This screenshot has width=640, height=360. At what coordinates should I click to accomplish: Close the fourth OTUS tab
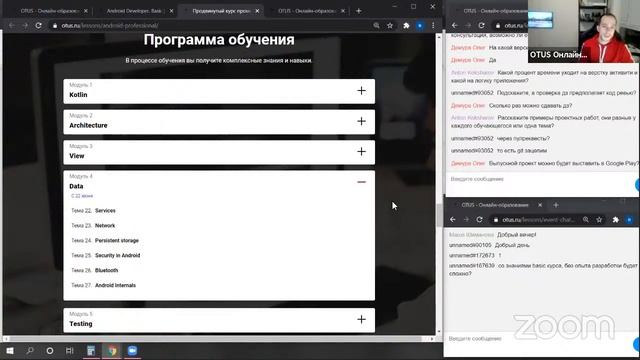pyautogui.click(x=343, y=11)
